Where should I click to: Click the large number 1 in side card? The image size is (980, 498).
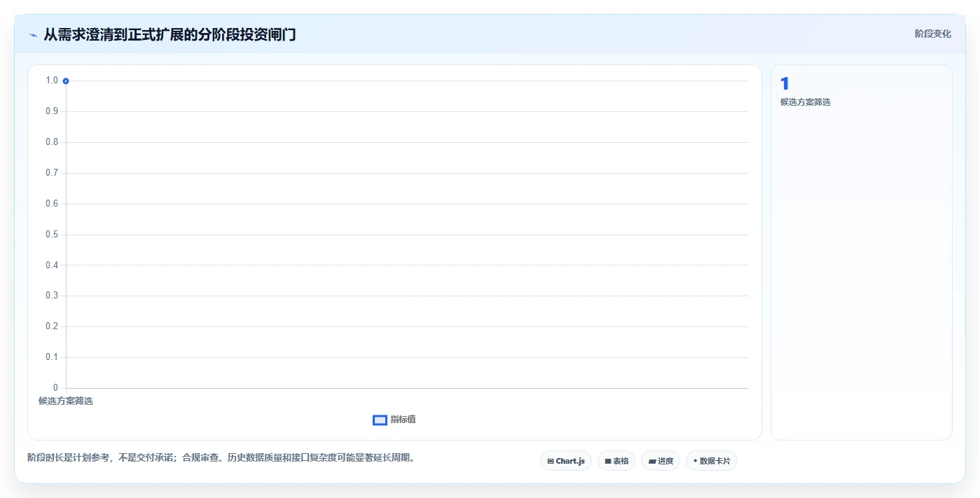(x=785, y=84)
